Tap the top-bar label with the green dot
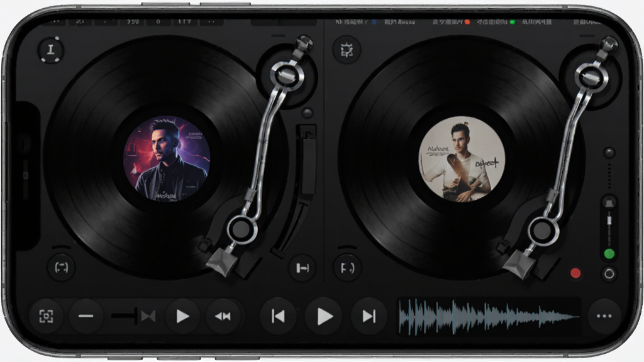Image resolution: width=644 pixels, height=362 pixels. (496, 22)
